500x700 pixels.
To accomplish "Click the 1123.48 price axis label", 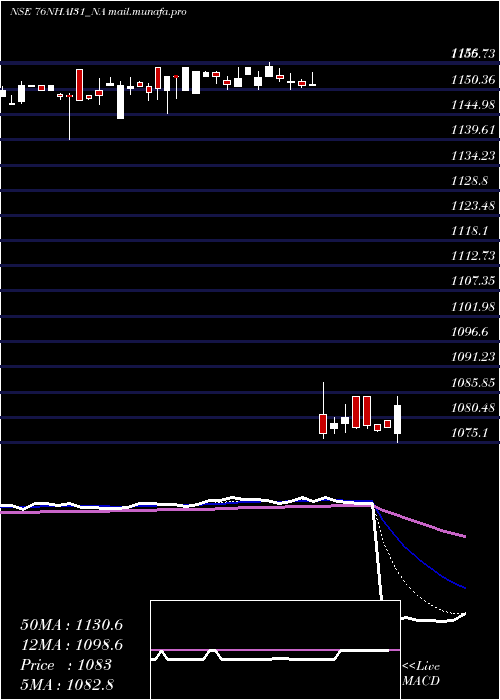I will point(473,206).
